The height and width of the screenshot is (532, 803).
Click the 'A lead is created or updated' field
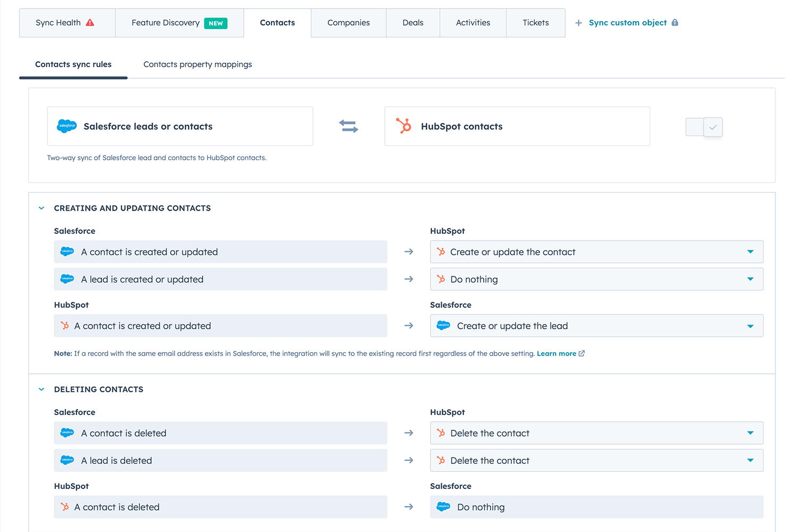[x=220, y=279]
